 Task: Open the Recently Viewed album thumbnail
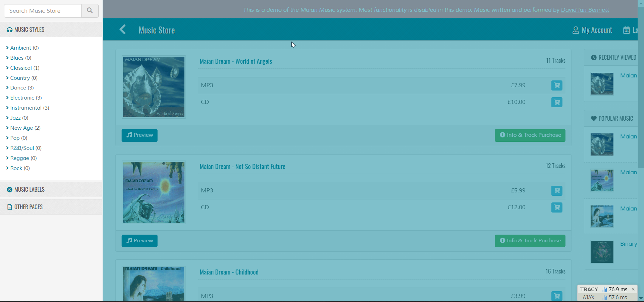click(602, 83)
